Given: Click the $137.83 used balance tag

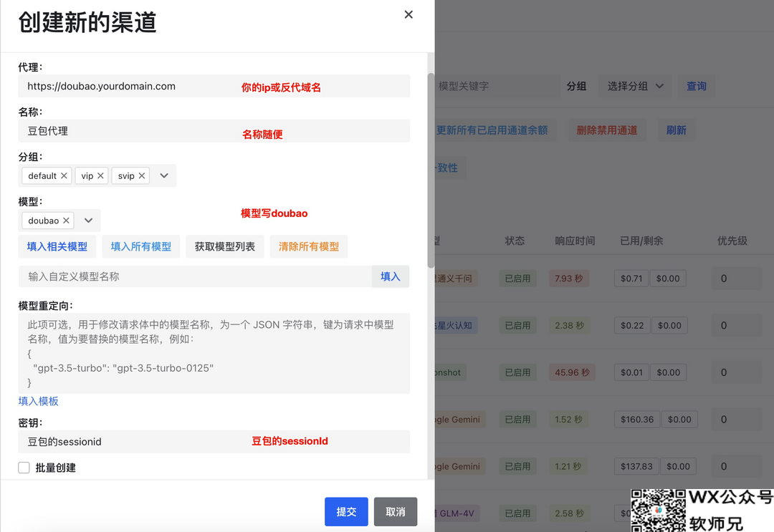Looking at the screenshot, I should pos(637,466).
